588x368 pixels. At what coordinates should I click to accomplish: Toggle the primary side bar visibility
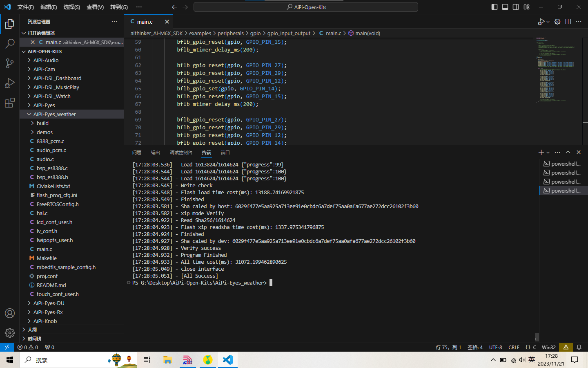click(x=494, y=7)
